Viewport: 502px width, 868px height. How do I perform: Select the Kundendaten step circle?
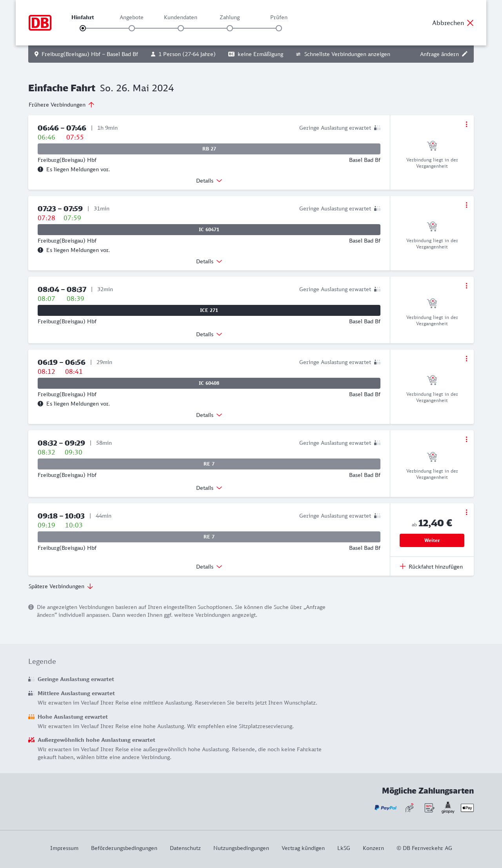pyautogui.click(x=181, y=28)
